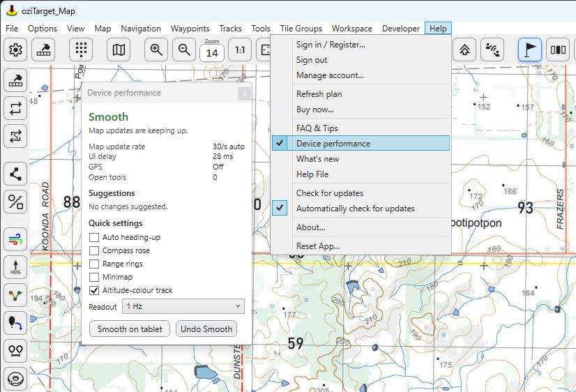Open the View menu

pos(76,29)
